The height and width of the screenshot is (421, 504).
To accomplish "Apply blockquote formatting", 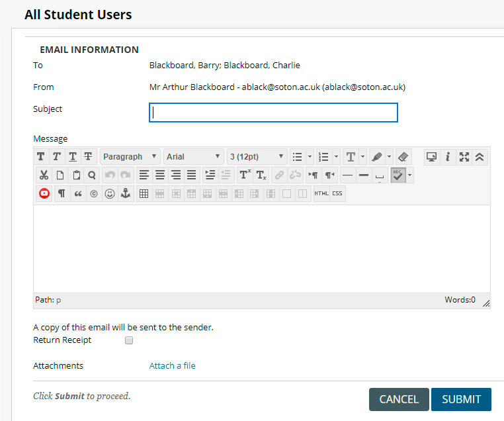I will (78, 193).
